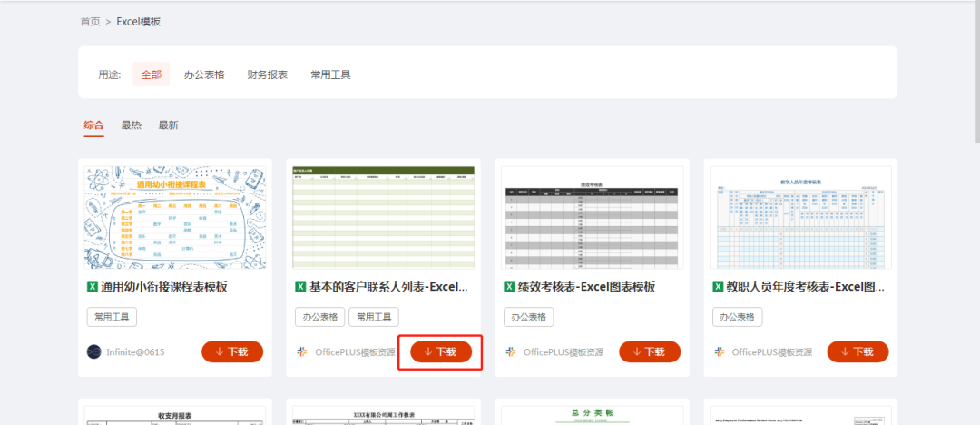
Task: Click the Excel icon beside 基本的客户联系人列表
Action: (x=300, y=287)
